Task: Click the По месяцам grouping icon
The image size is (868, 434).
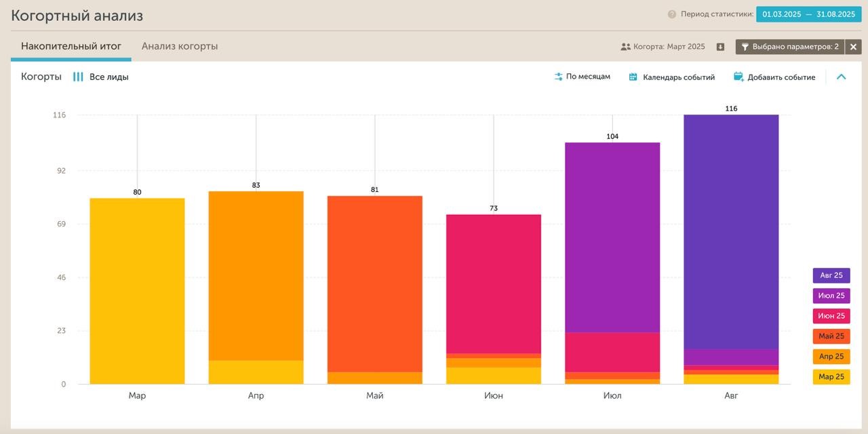Action: click(558, 77)
